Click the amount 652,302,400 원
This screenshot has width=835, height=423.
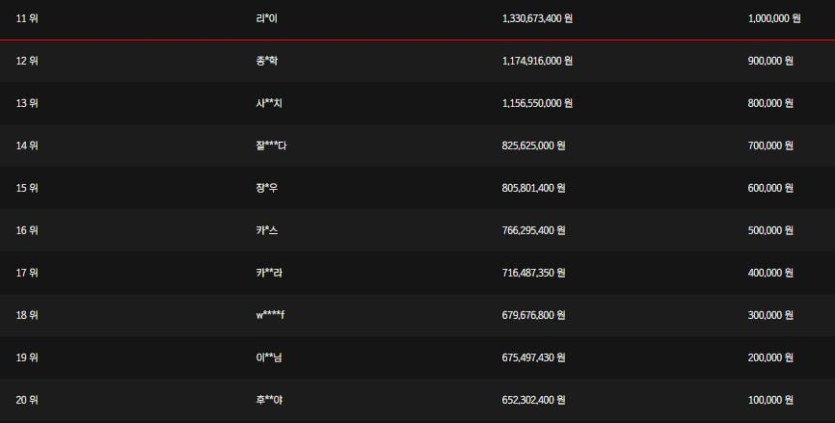pos(533,401)
